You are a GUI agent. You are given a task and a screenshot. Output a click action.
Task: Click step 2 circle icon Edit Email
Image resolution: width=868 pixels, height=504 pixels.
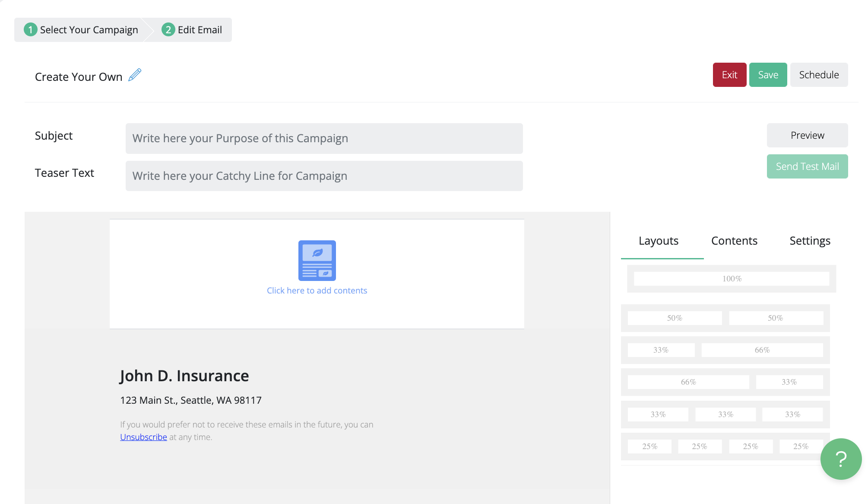click(168, 29)
